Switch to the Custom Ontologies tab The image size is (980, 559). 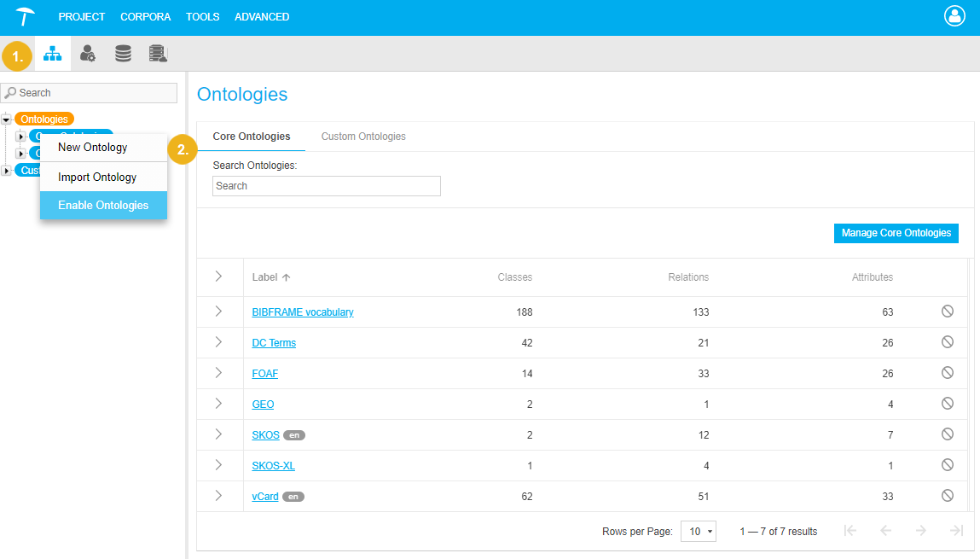(362, 137)
